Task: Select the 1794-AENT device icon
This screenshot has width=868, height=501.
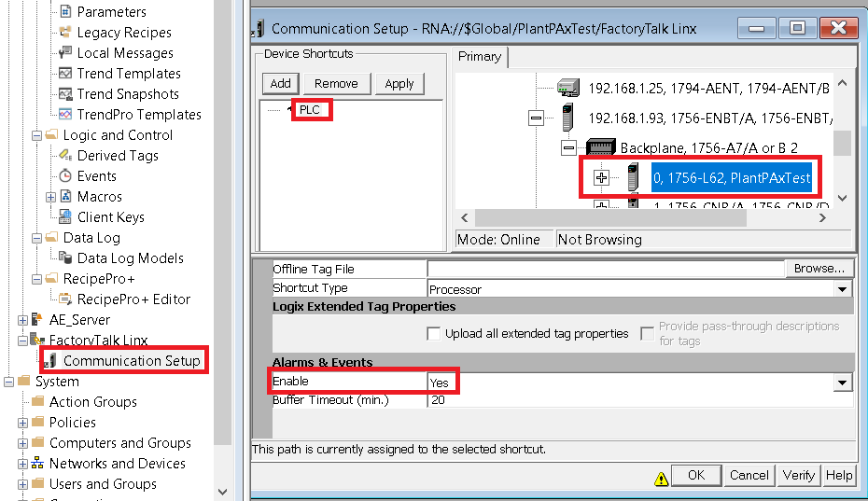Action: tap(568, 88)
